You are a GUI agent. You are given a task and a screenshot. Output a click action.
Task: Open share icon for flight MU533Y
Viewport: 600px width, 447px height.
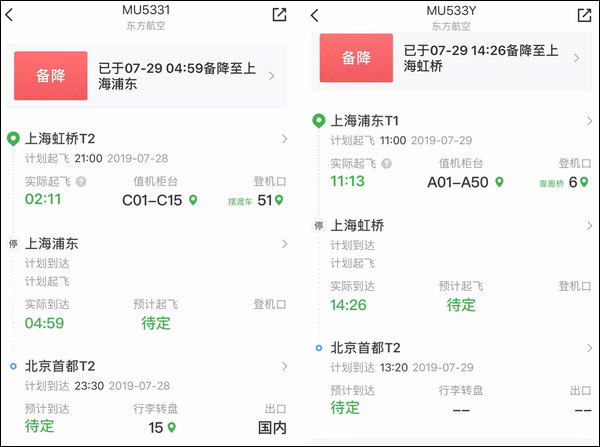[x=584, y=14]
